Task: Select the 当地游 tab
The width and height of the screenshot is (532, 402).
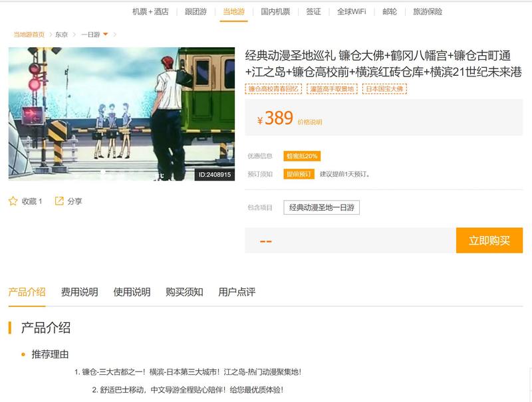Action: [x=234, y=11]
